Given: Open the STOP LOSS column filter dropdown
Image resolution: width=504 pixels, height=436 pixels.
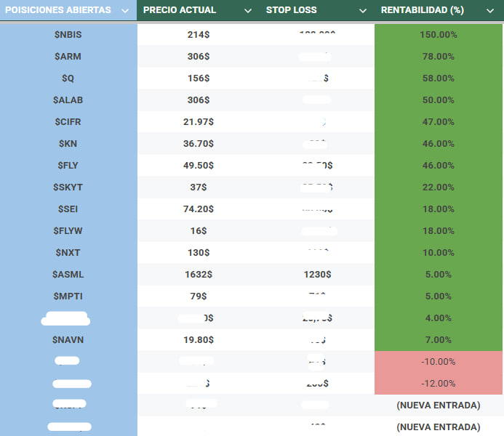Looking at the screenshot, I should pyautogui.click(x=363, y=11).
